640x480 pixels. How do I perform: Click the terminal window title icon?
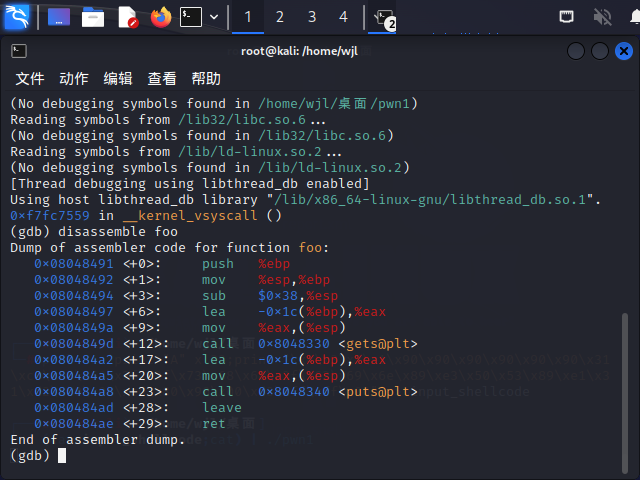pyautogui.click(x=19, y=51)
